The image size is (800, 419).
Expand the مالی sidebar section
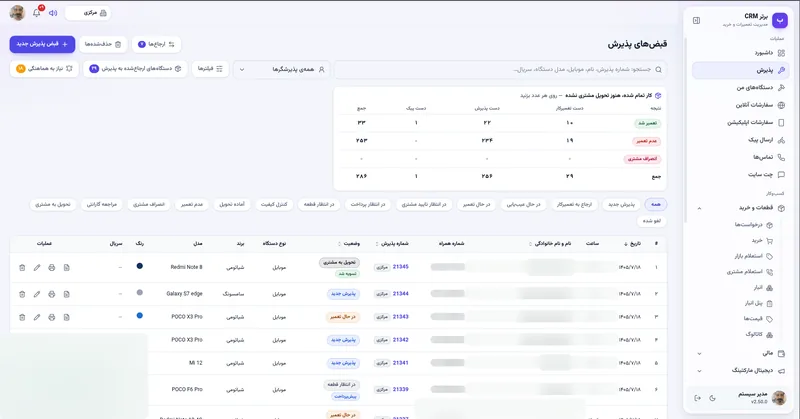coord(699,353)
